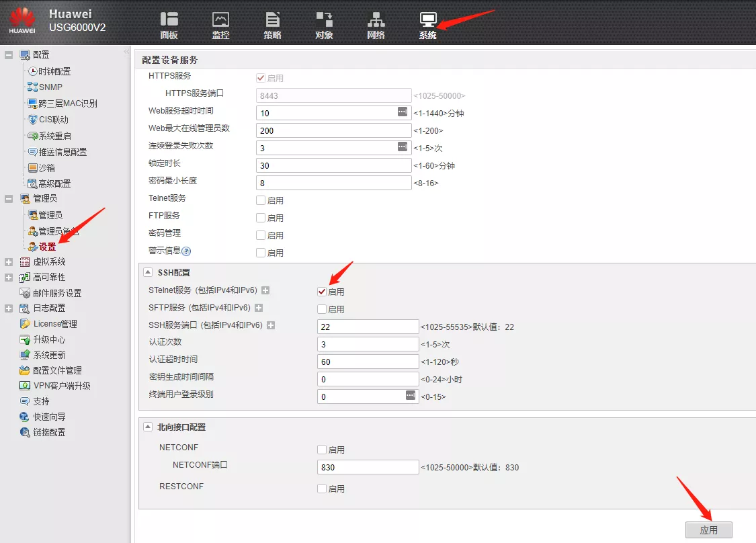Open 配置文件管理 in the sidebar
The image size is (756, 543).
click(x=57, y=370)
